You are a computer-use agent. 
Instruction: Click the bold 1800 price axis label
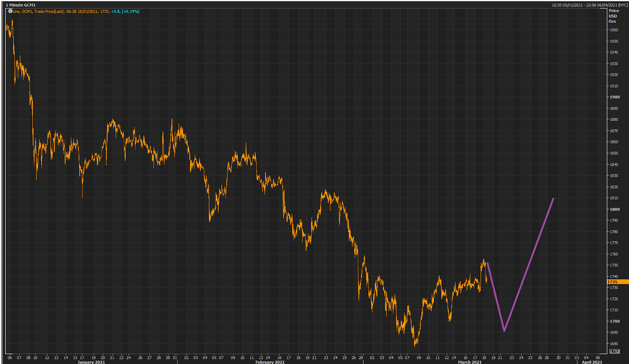coord(614,209)
